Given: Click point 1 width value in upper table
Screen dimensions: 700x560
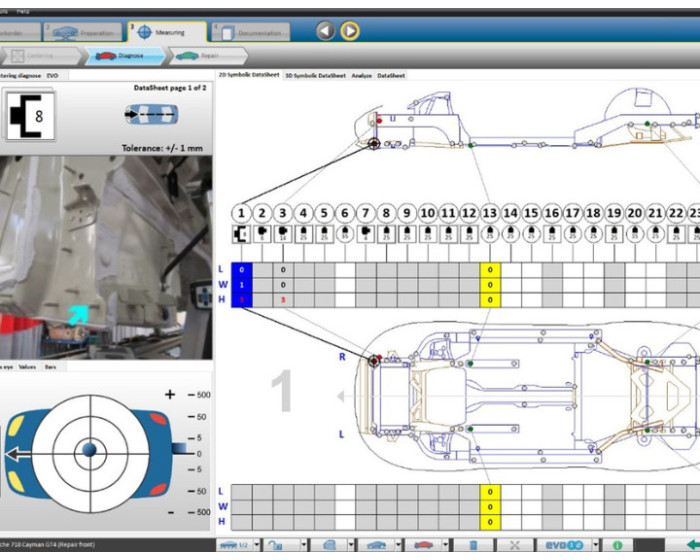Looking at the screenshot, I should coord(242,285).
